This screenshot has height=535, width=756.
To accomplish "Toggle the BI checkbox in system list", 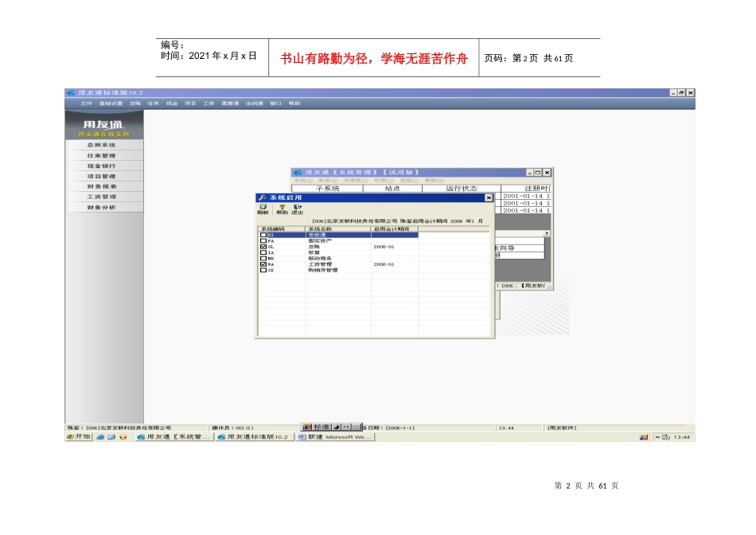I will [x=263, y=235].
